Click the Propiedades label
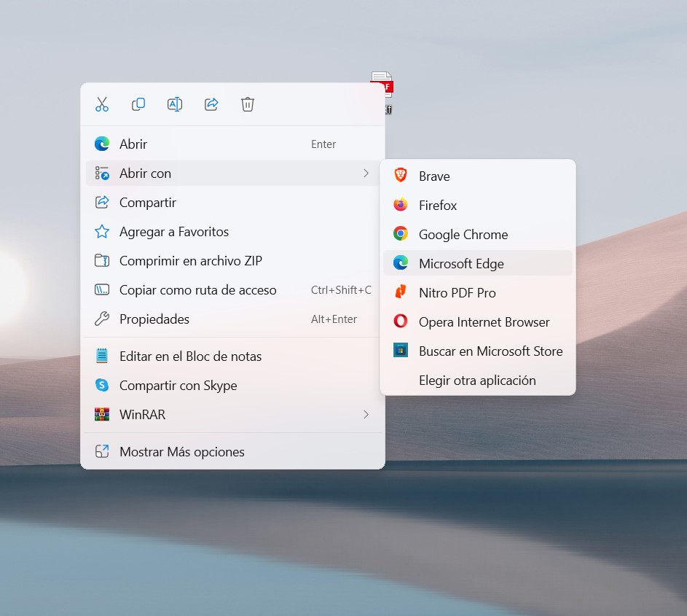 click(154, 319)
